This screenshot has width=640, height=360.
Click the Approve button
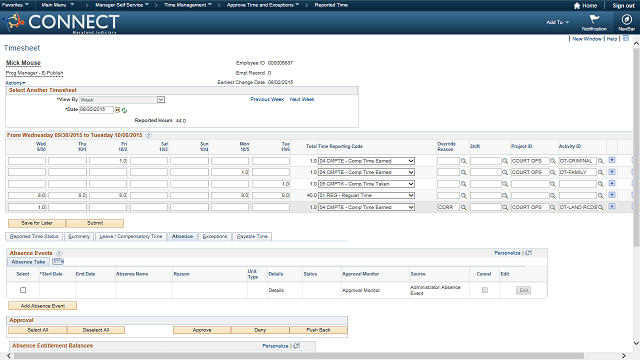click(x=202, y=330)
